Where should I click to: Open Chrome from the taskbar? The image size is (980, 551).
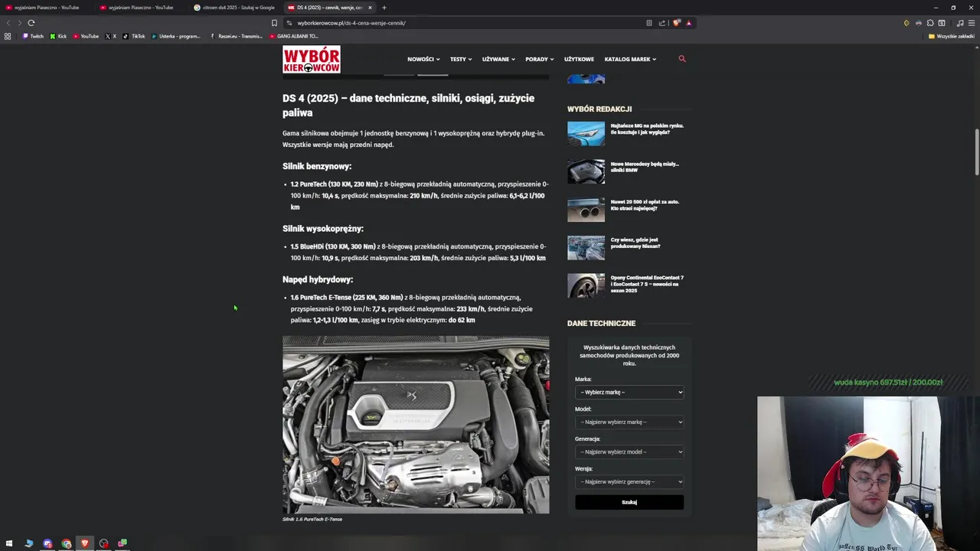[66, 543]
